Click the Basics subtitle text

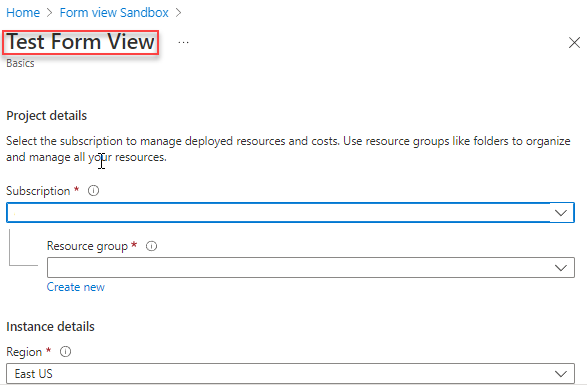pos(20,63)
